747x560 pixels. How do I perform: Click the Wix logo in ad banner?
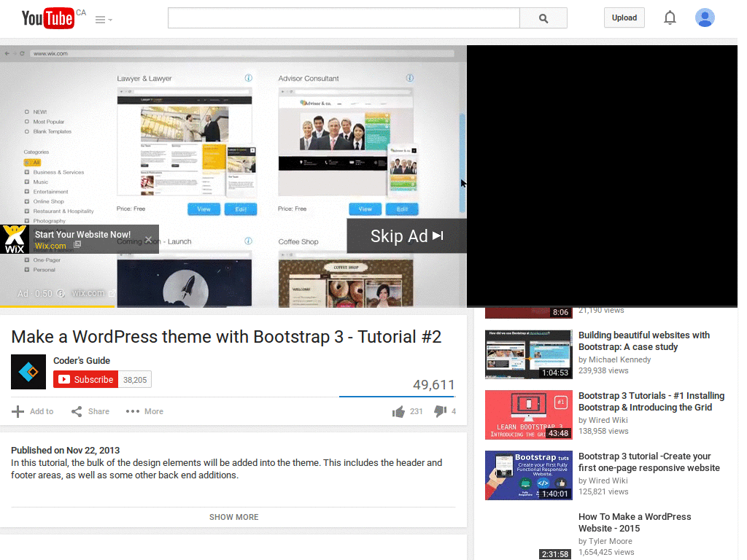pos(15,239)
